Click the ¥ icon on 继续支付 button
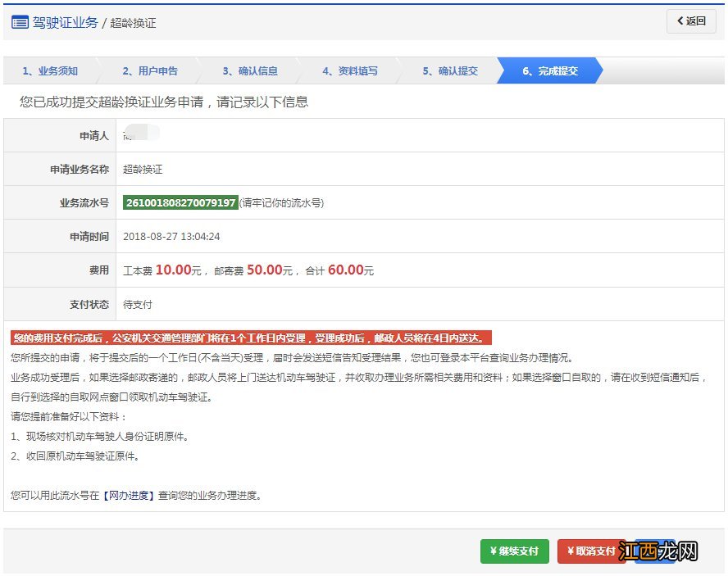 coord(492,551)
